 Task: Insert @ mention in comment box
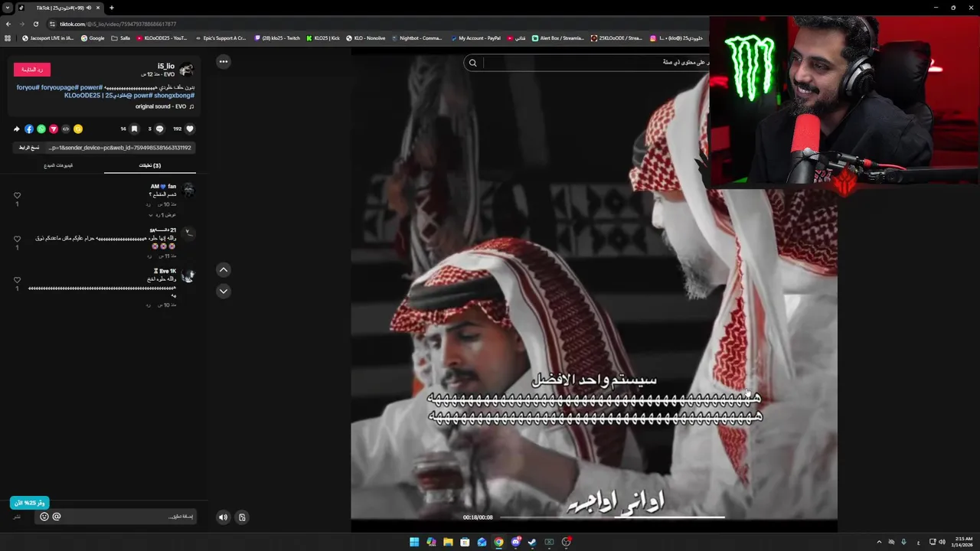tap(57, 517)
